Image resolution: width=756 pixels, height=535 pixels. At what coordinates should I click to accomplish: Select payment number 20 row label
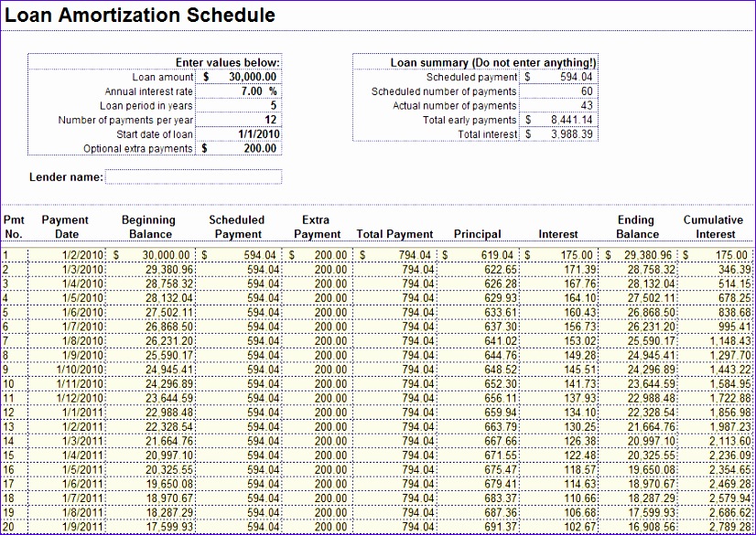tap(8, 527)
